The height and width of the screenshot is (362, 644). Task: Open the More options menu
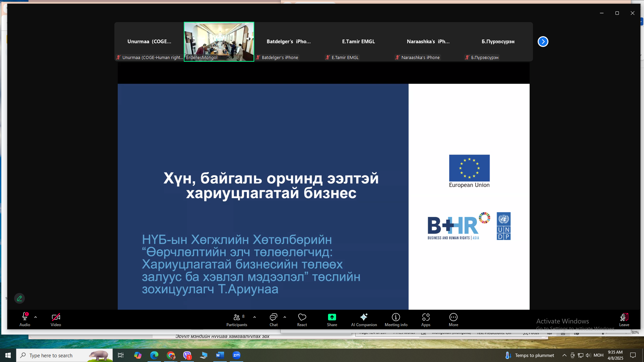(453, 319)
